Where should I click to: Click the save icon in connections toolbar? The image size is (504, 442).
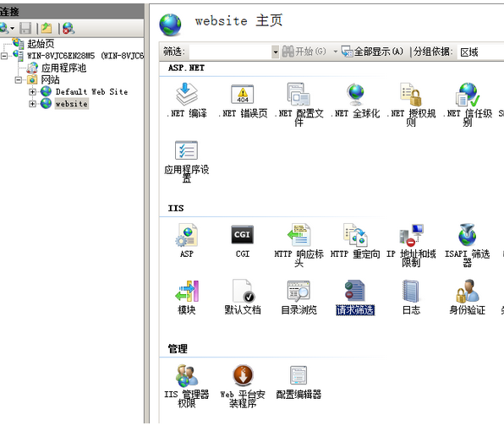pyautogui.click(x=25, y=28)
